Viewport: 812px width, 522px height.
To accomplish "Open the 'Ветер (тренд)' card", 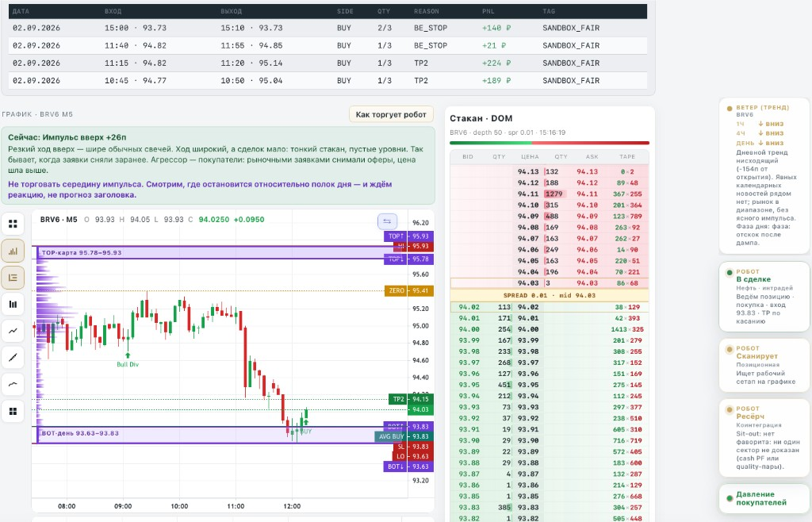I will click(764, 176).
